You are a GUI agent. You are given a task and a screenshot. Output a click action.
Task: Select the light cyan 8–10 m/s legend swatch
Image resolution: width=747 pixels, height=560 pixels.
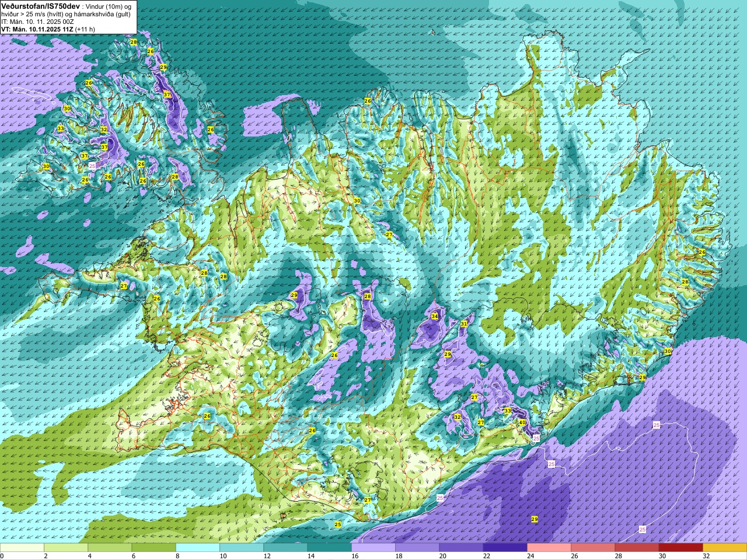[198, 548]
